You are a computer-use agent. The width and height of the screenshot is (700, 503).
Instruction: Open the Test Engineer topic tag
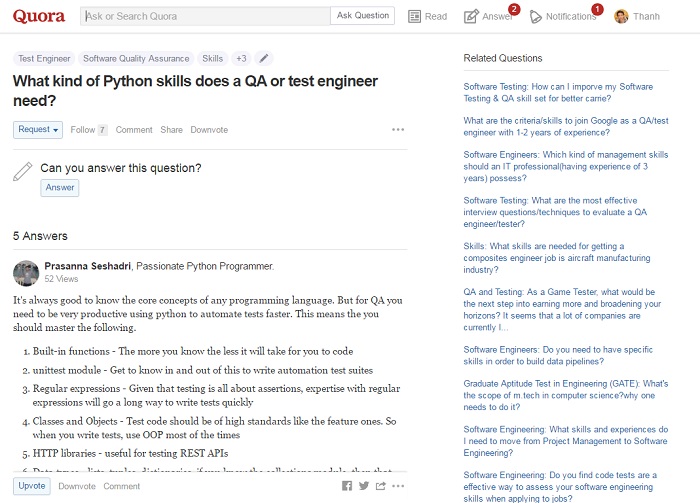coord(44,59)
